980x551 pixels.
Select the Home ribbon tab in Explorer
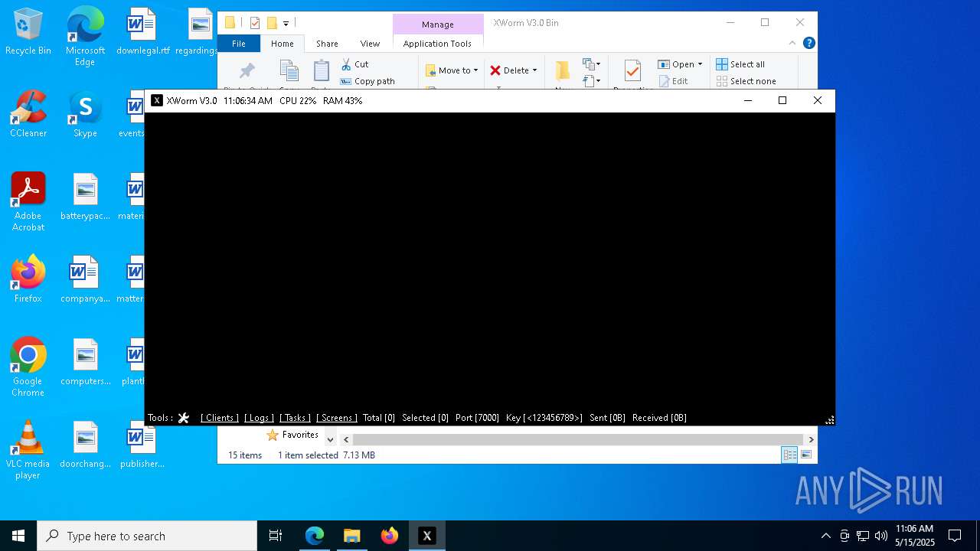tap(282, 44)
